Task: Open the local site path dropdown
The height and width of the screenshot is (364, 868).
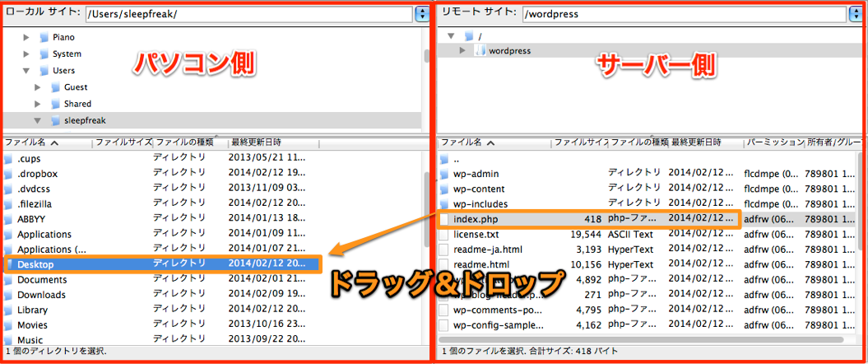Action: pyautogui.click(x=422, y=13)
